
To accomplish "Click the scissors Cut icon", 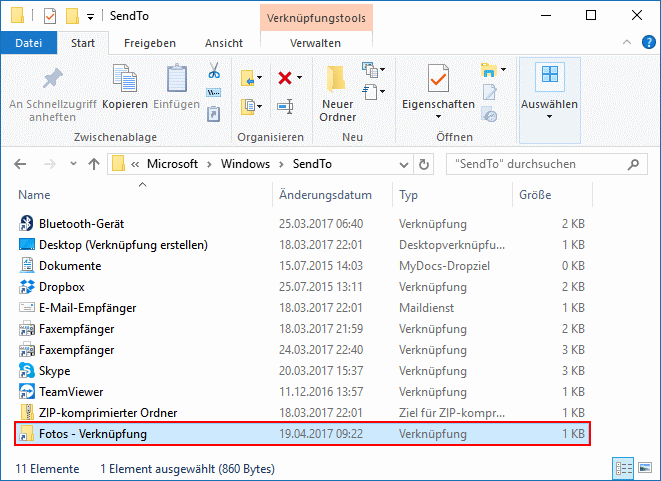I will click(214, 70).
